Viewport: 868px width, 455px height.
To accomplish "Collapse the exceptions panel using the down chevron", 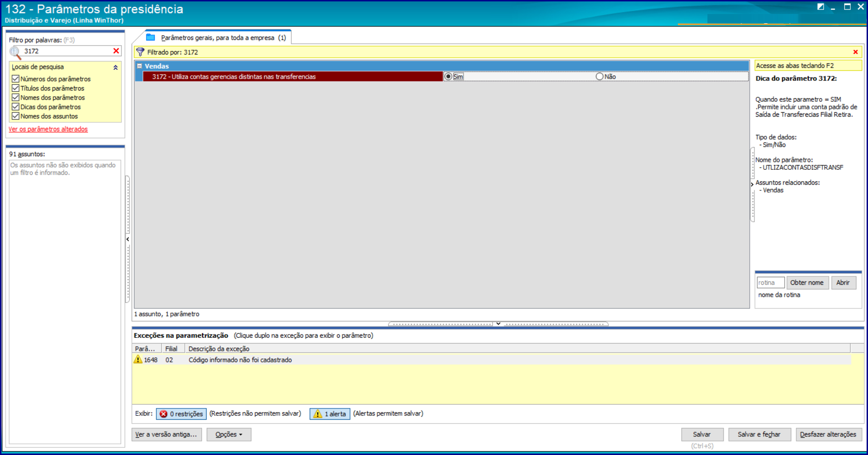I will [498, 323].
